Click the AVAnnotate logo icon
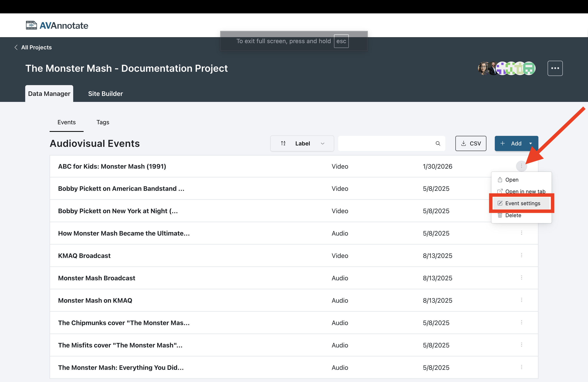588x382 pixels. click(31, 25)
